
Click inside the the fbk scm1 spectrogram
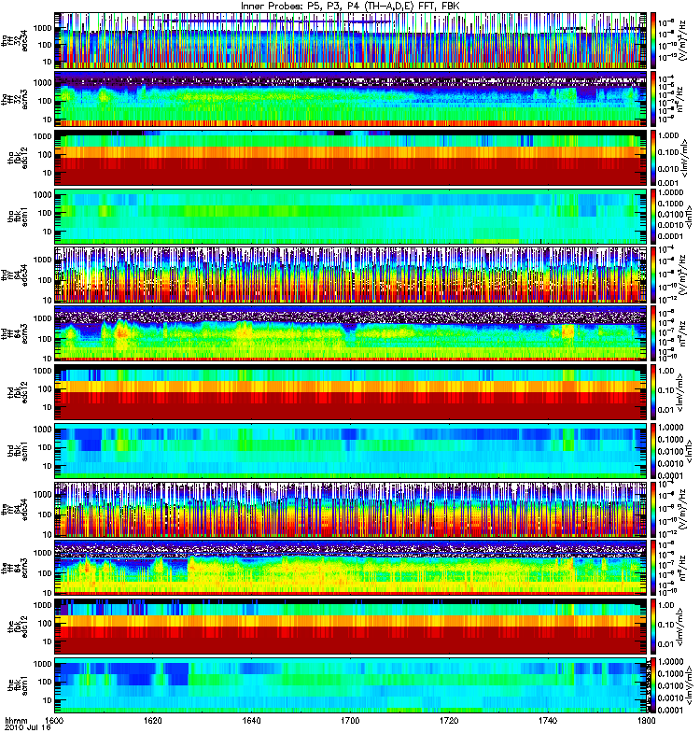[350, 685]
